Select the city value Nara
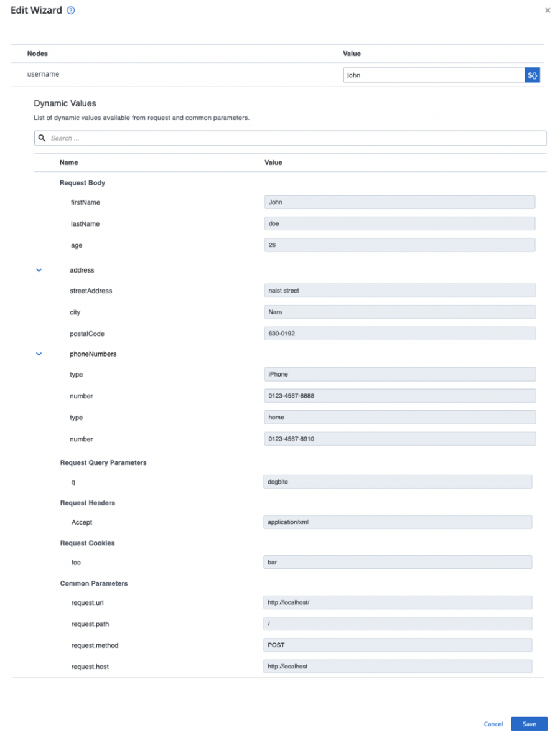 click(399, 312)
